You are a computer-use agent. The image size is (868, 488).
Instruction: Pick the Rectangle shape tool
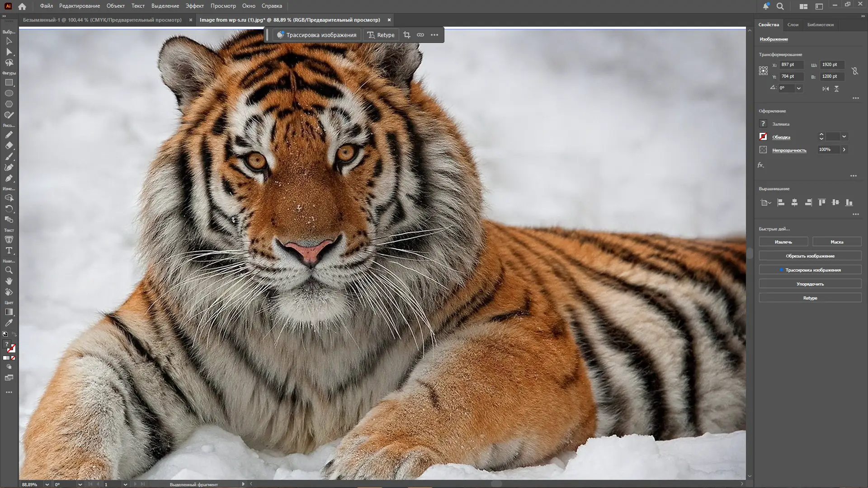coord(9,83)
